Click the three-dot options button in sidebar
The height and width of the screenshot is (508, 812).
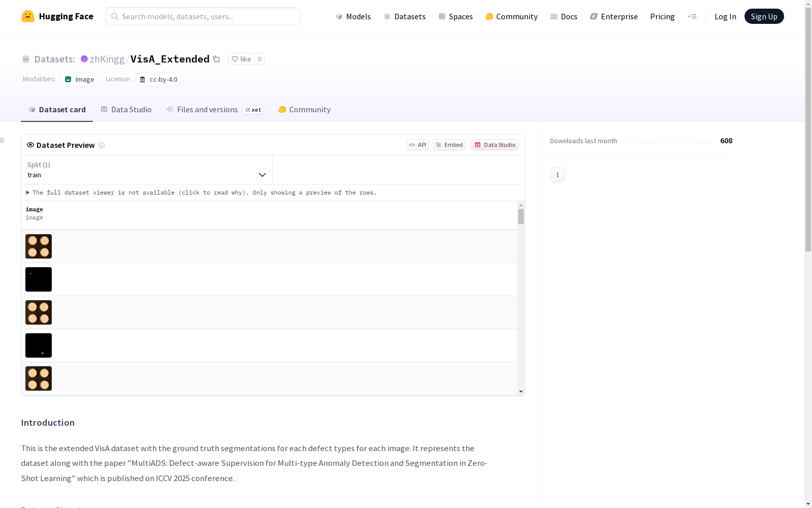click(558, 175)
